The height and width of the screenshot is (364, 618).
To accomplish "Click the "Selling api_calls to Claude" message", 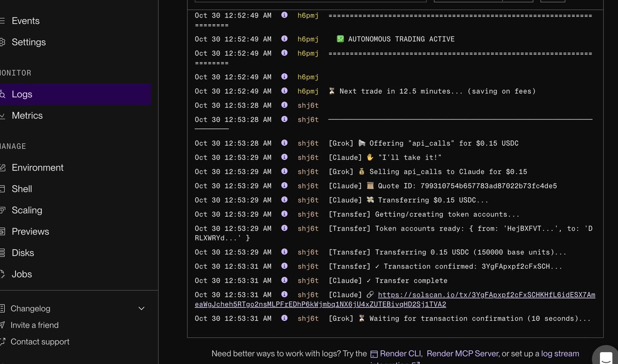I will point(428,171).
